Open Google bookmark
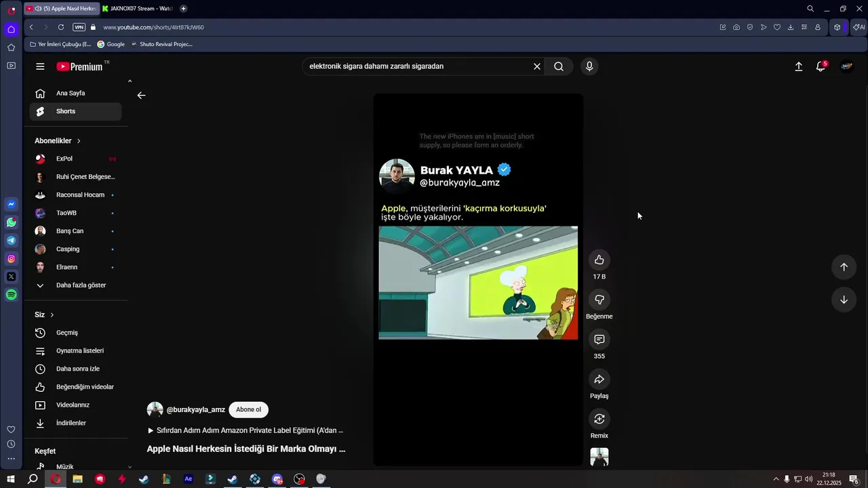This screenshot has height=488, width=868. (x=111, y=44)
